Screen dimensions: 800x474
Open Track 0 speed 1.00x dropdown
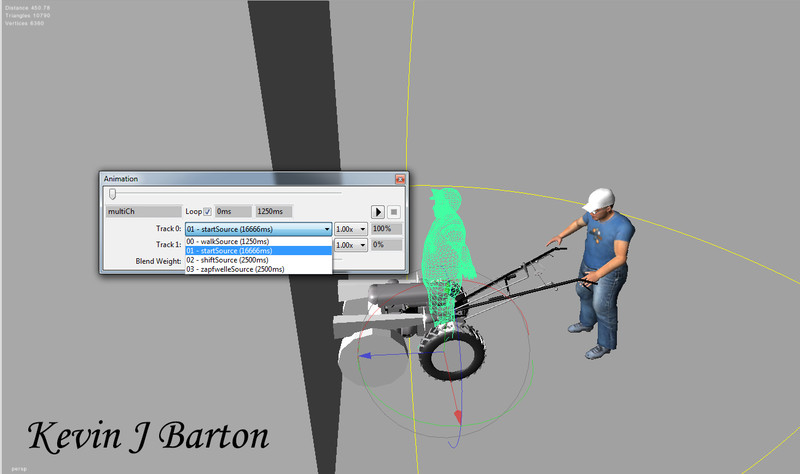[351, 229]
